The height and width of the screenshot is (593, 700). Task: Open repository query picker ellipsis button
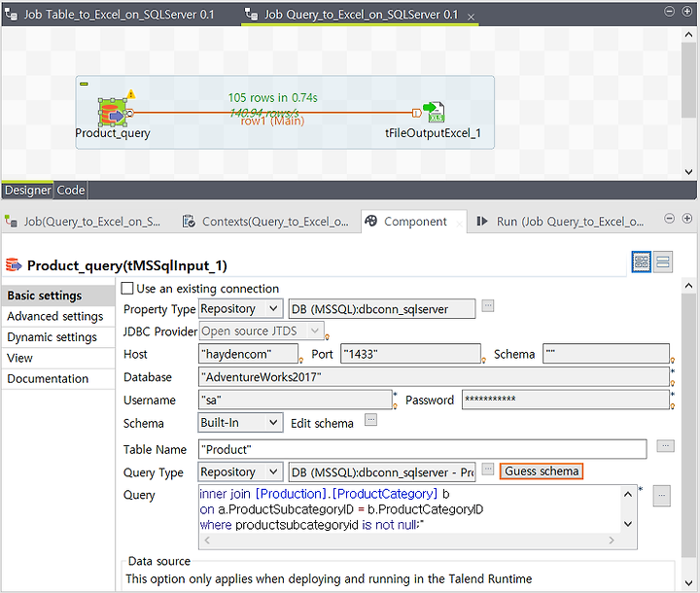487,469
